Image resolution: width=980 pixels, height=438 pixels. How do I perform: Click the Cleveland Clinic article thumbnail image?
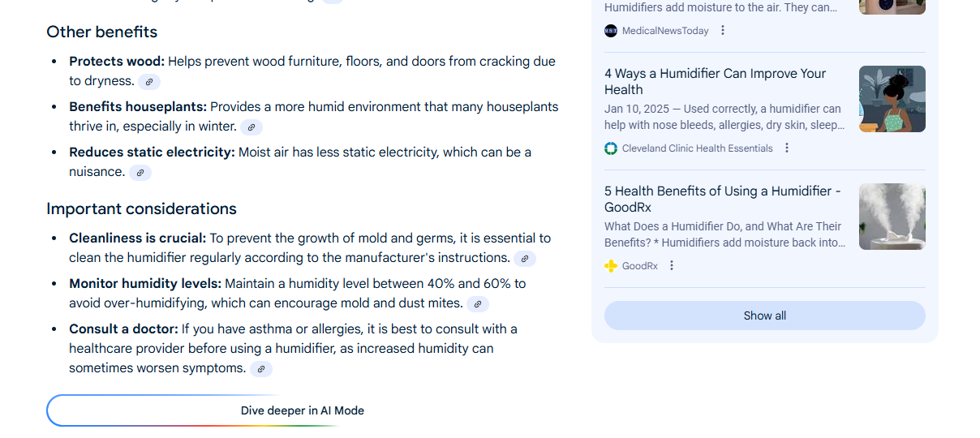coord(892,99)
